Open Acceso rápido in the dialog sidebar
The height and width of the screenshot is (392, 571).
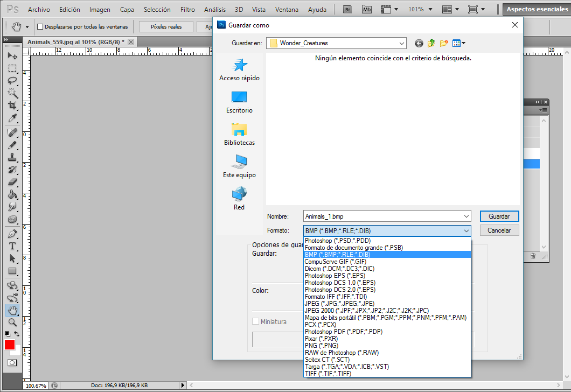(239, 70)
